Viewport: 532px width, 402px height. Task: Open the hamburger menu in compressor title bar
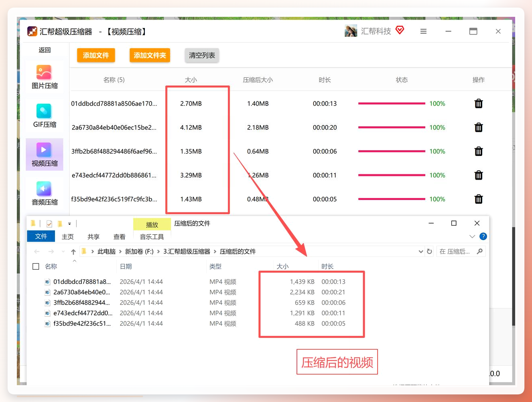click(423, 31)
